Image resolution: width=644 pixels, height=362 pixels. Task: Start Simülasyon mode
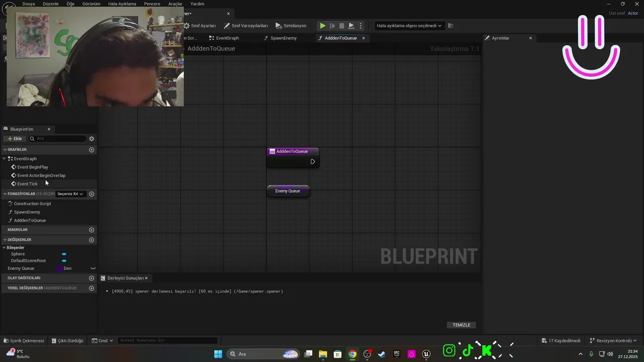(x=291, y=26)
